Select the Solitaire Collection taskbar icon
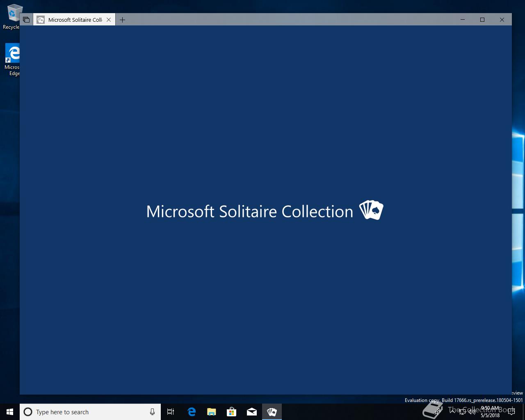Screen dimensions: 525x420 click(272, 412)
